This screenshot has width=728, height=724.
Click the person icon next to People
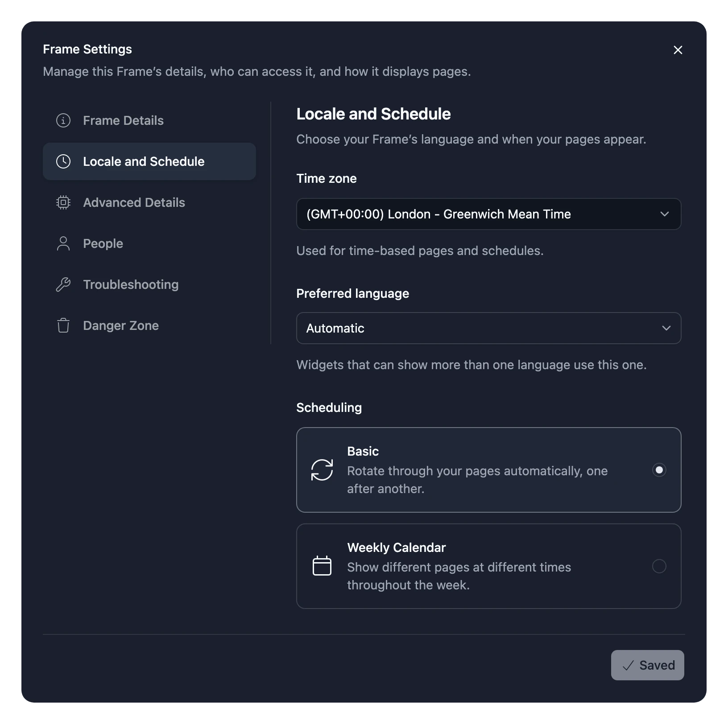click(x=63, y=243)
